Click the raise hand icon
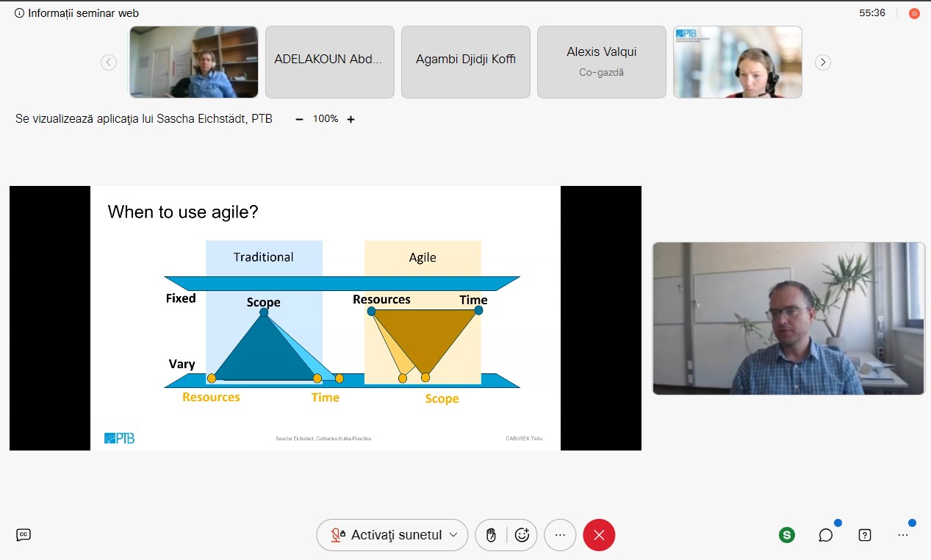931x560 pixels. coord(491,535)
